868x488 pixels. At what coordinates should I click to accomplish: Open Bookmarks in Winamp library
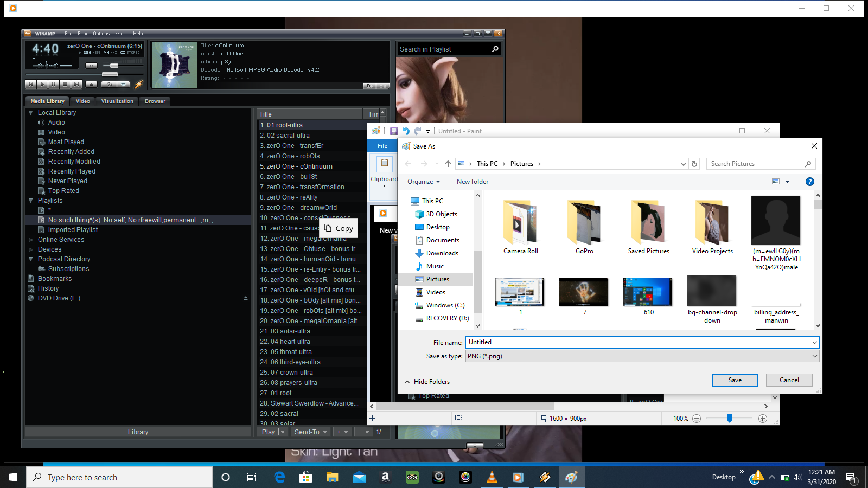(x=55, y=279)
